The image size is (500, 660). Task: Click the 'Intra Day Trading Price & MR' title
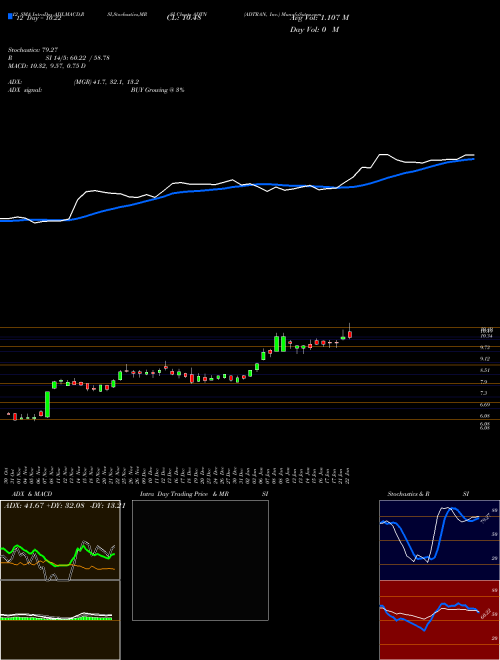click(184, 494)
